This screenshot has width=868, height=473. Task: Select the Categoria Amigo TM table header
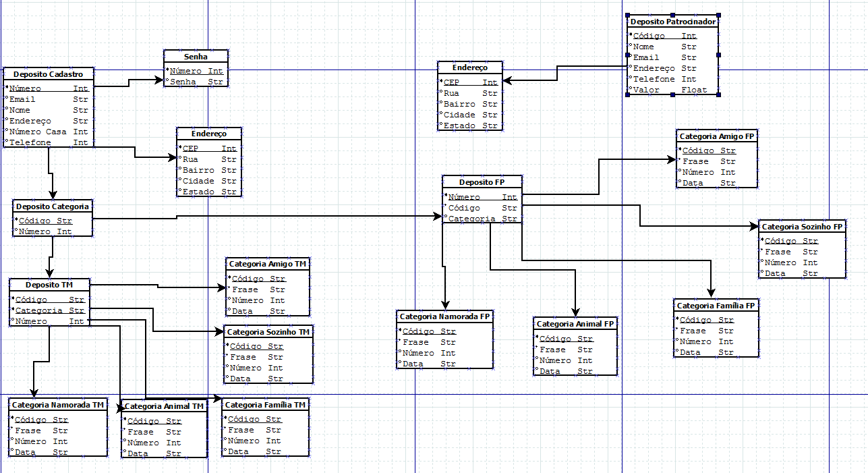(268, 264)
